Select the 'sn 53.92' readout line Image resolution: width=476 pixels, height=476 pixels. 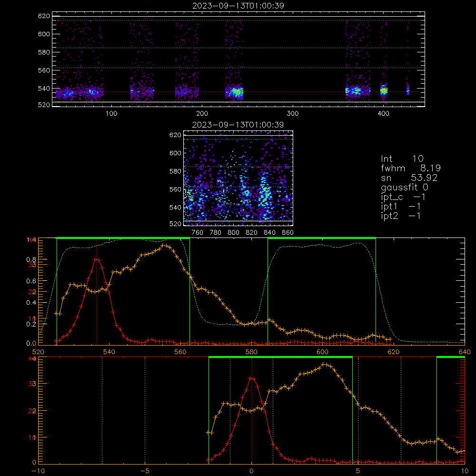point(409,178)
